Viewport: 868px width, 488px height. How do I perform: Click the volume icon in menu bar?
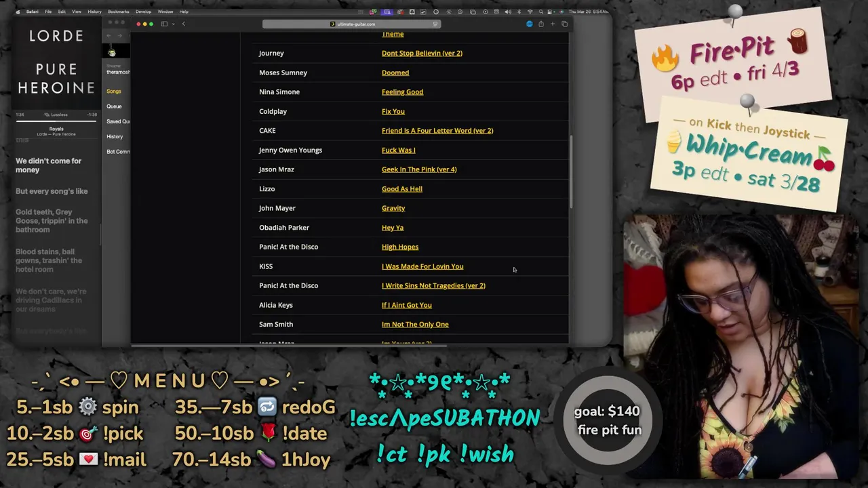click(508, 12)
